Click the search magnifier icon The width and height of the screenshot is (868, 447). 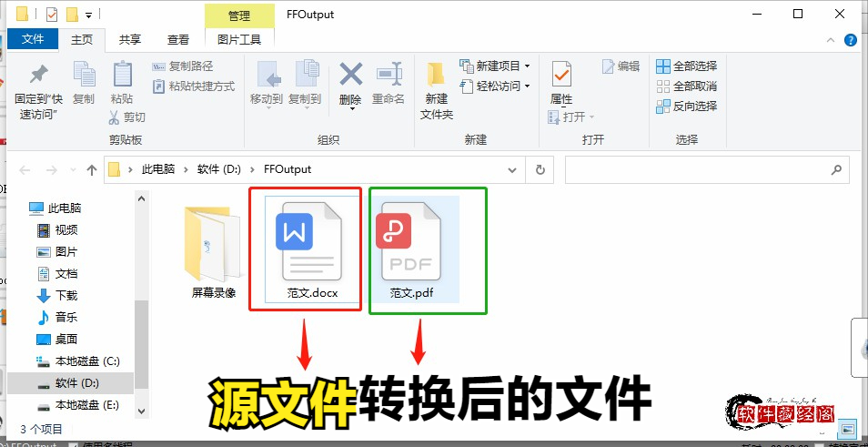(836, 170)
